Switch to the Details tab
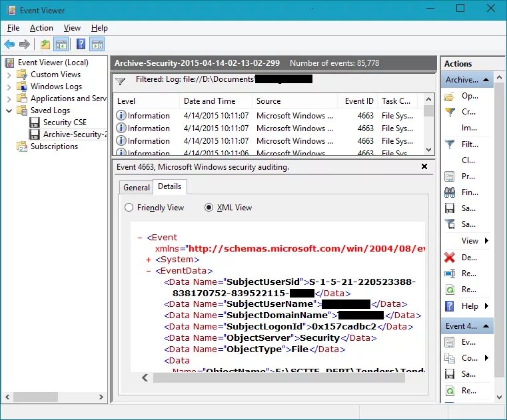This screenshot has height=420, width=507. (170, 186)
